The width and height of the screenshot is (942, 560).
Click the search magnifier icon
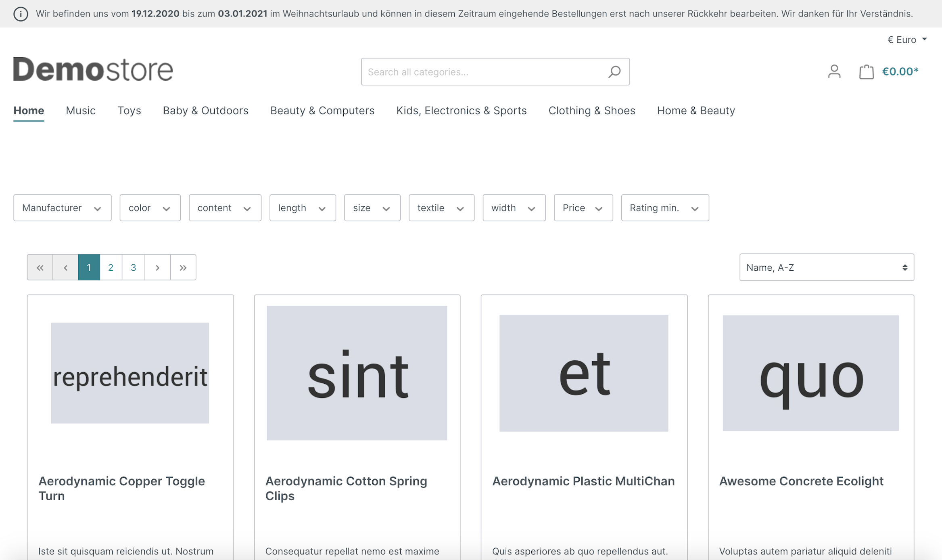(x=614, y=72)
